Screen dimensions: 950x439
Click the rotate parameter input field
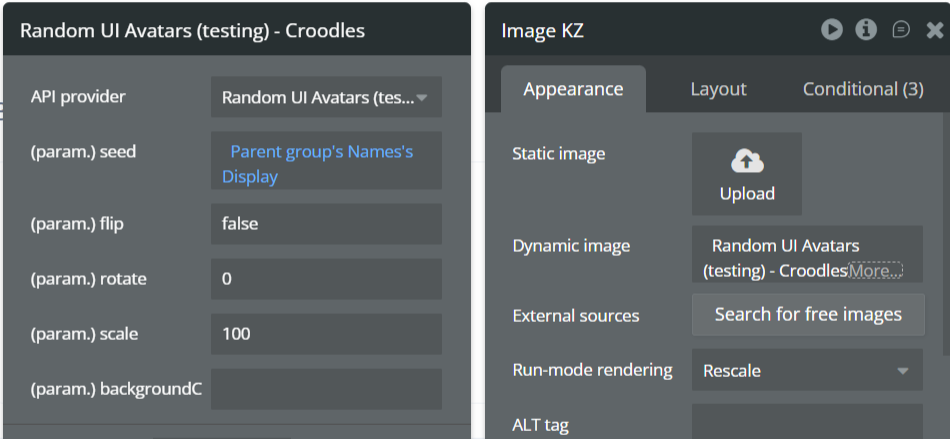[326, 279]
